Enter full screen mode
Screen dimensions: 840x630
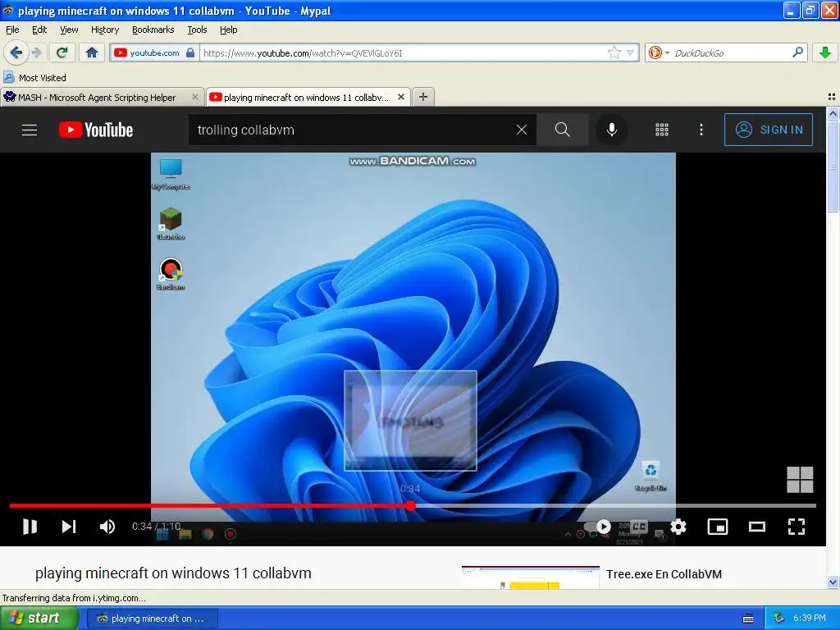click(x=796, y=527)
